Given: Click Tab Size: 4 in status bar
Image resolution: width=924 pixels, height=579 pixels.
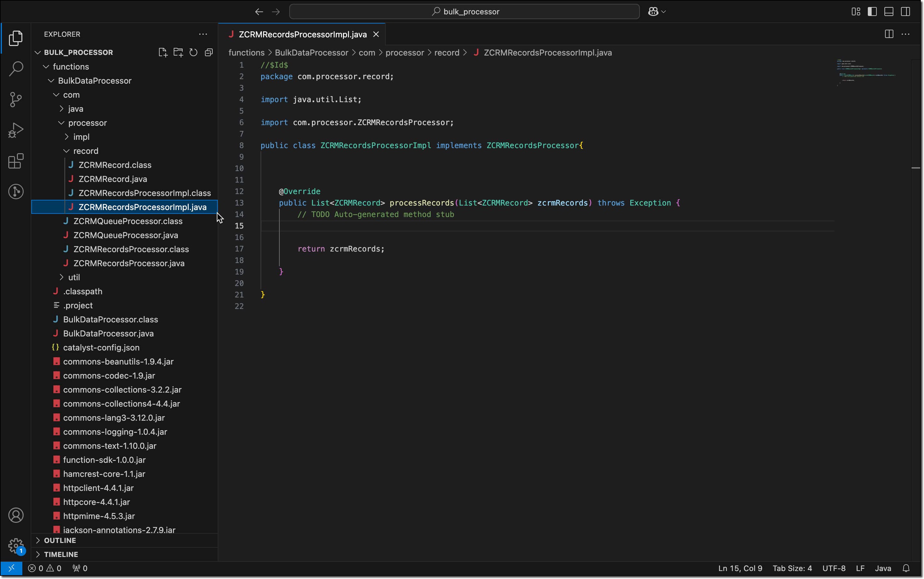Looking at the screenshot, I should coord(792,568).
